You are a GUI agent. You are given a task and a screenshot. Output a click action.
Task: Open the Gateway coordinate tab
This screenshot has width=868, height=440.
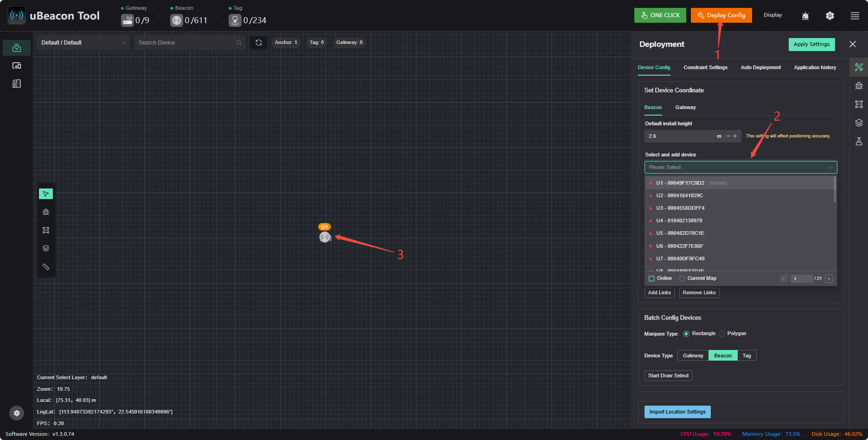pyautogui.click(x=685, y=108)
